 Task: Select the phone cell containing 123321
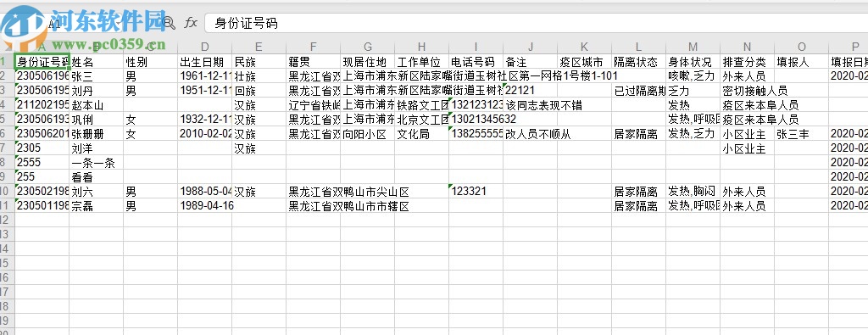[x=476, y=192]
